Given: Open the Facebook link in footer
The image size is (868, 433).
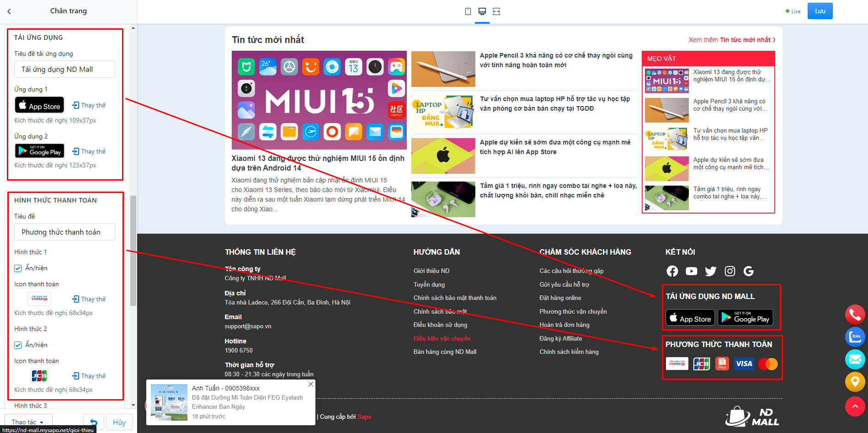Looking at the screenshot, I should click(672, 271).
